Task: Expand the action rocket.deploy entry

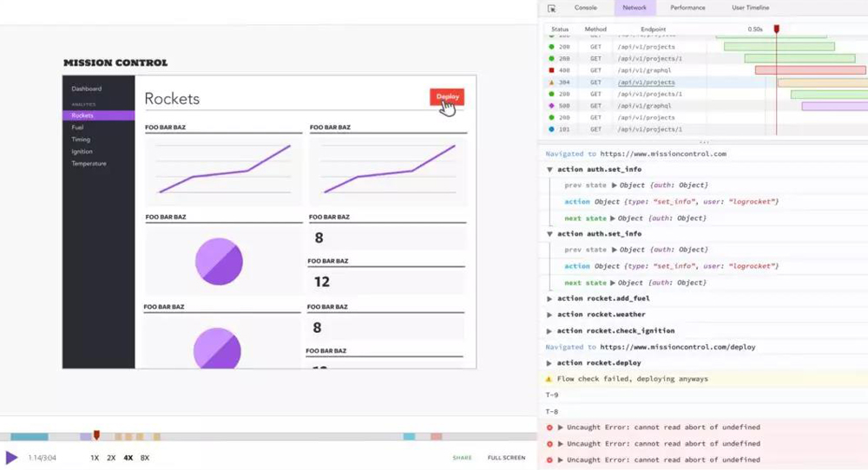Action: click(x=549, y=363)
